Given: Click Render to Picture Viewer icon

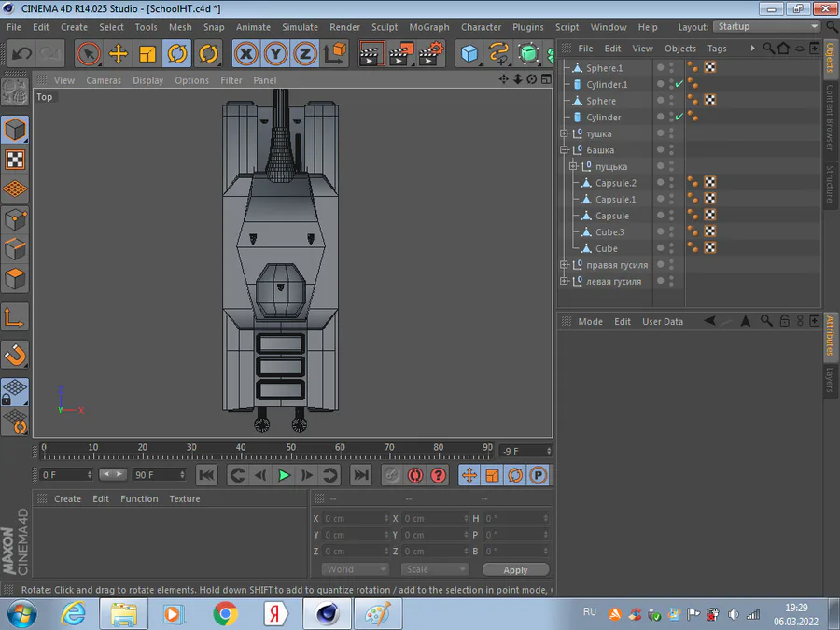Looking at the screenshot, I should pos(400,54).
